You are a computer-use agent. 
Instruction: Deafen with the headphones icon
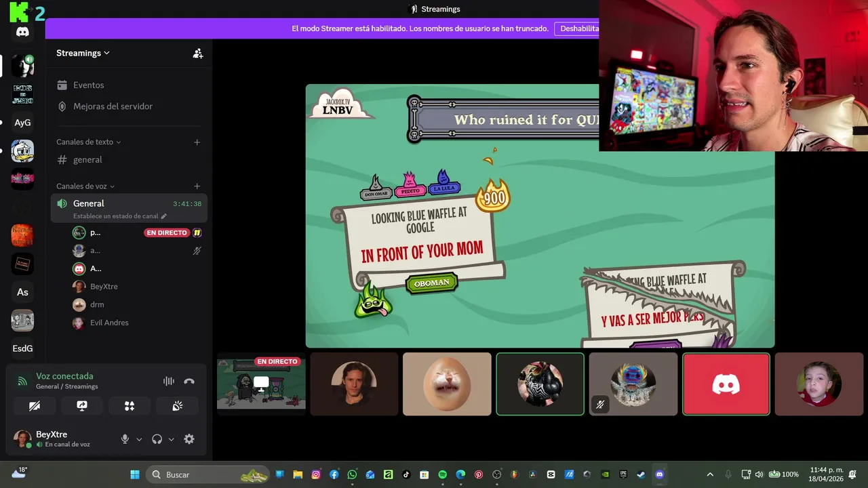click(157, 439)
